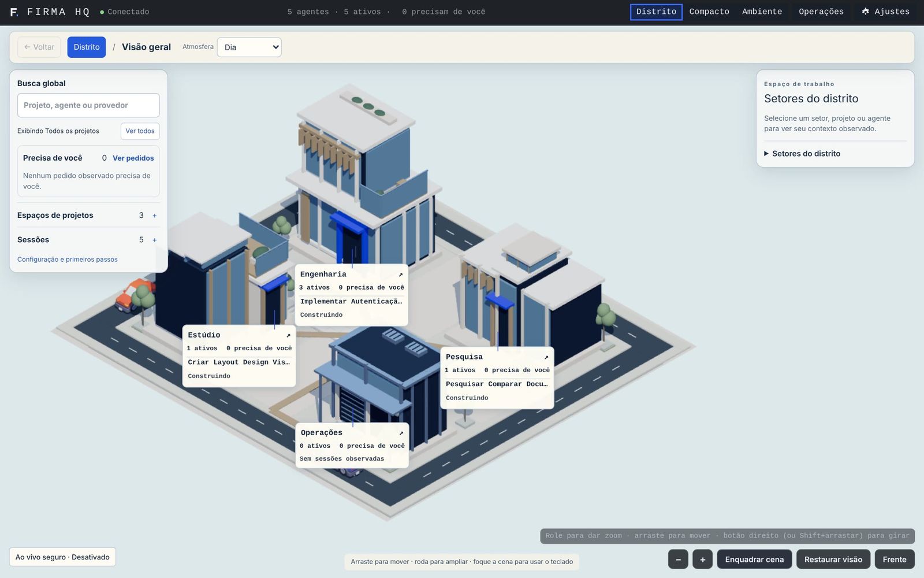Open Engenharia card arrow icon
This screenshot has width=924, height=578.
(x=401, y=275)
